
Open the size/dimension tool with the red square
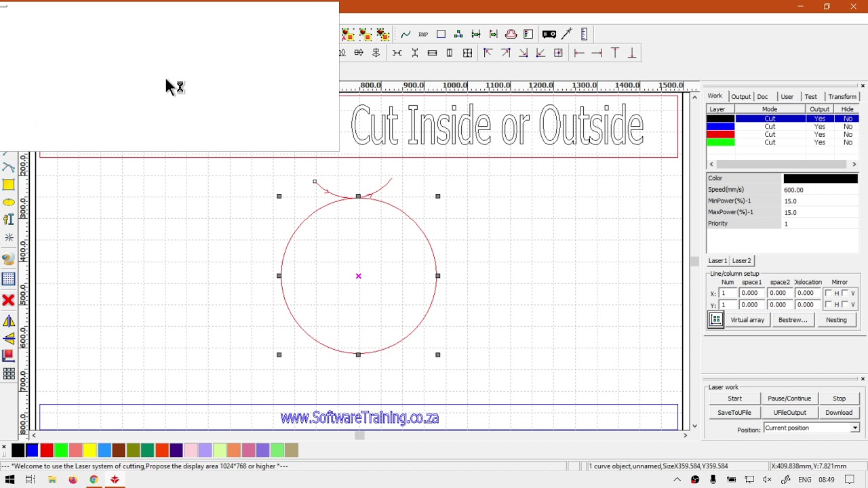[x=8, y=355]
